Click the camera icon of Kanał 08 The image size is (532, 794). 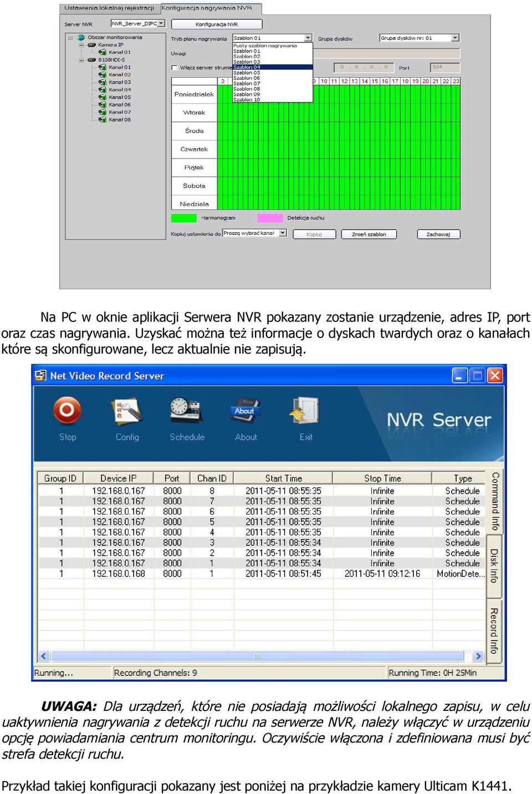point(102,120)
